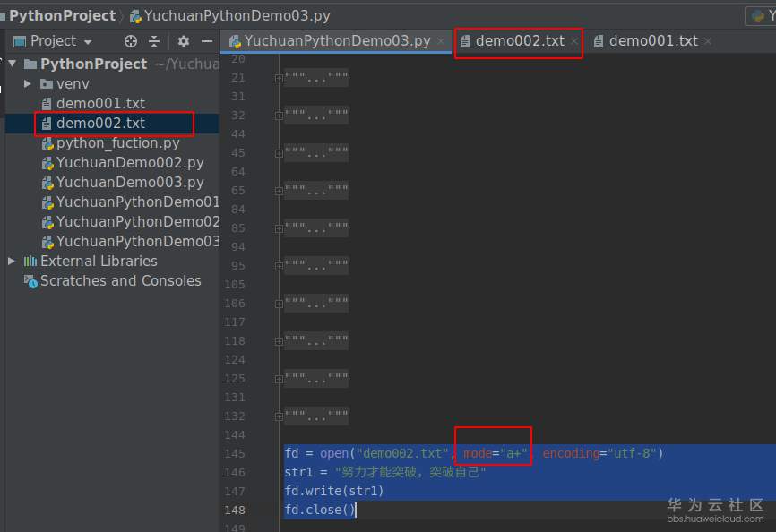Image resolution: width=776 pixels, height=532 pixels.
Task: Open Project panel settings gear
Action: [x=183, y=41]
